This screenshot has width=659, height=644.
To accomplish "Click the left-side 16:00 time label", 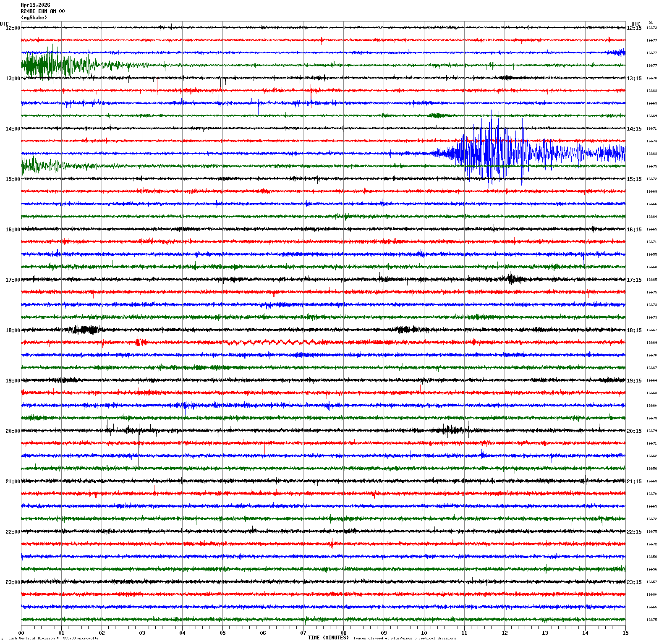I will (13, 230).
